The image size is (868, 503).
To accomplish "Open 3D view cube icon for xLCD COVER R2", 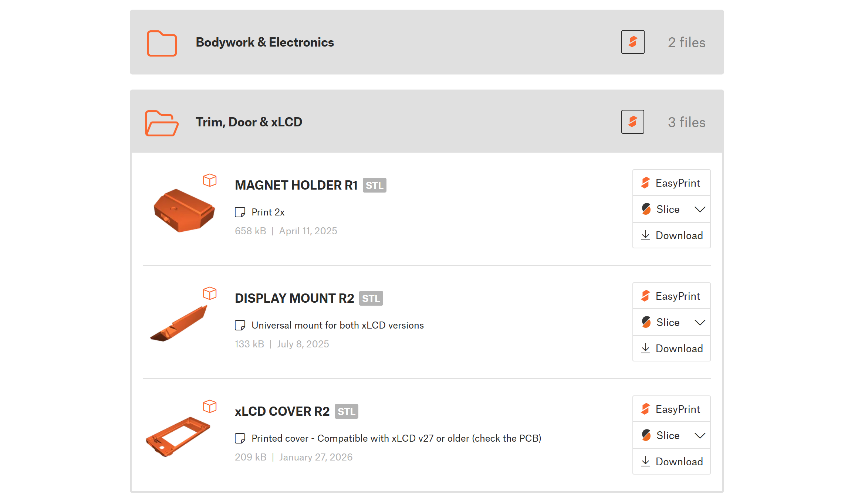I will (x=210, y=407).
